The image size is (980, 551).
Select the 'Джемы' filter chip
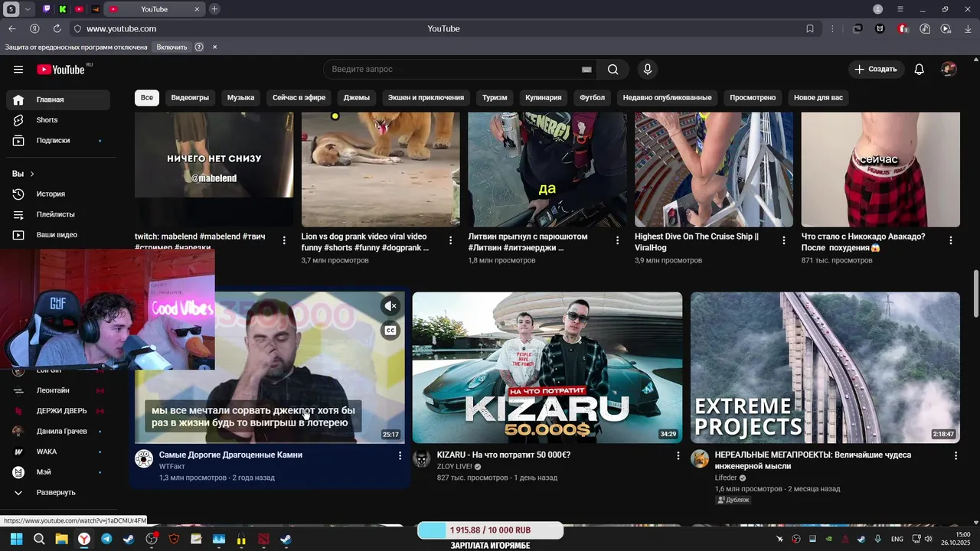(357, 98)
